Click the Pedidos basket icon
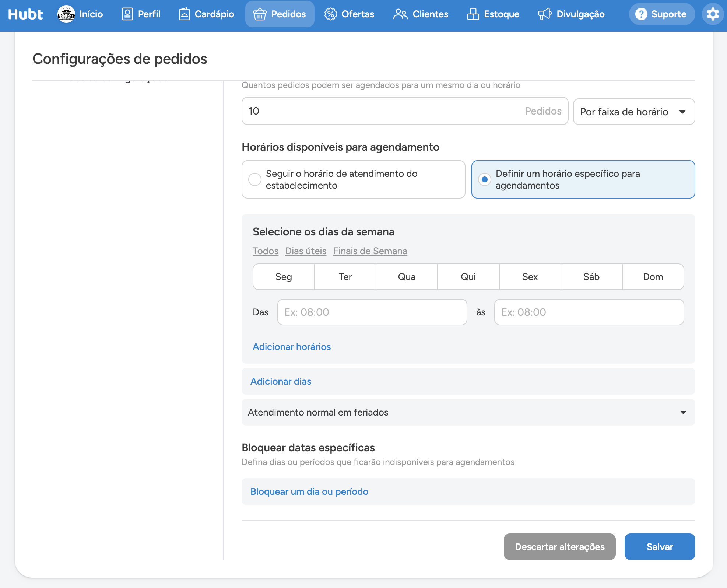Image resolution: width=727 pixels, height=588 pixels. coord(260,14)
